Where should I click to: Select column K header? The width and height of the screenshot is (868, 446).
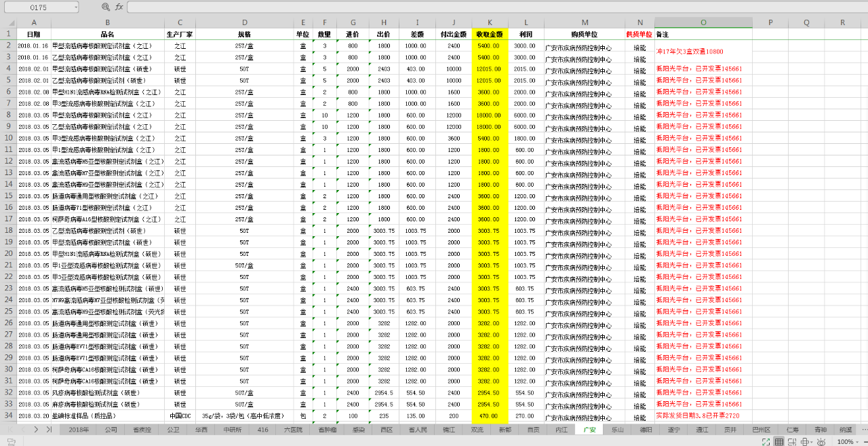pyautogui.click(x=490, y=22)
